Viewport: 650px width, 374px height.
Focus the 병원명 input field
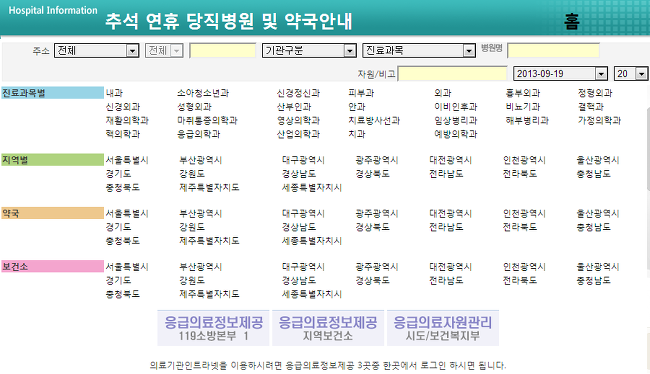point(553,51)
